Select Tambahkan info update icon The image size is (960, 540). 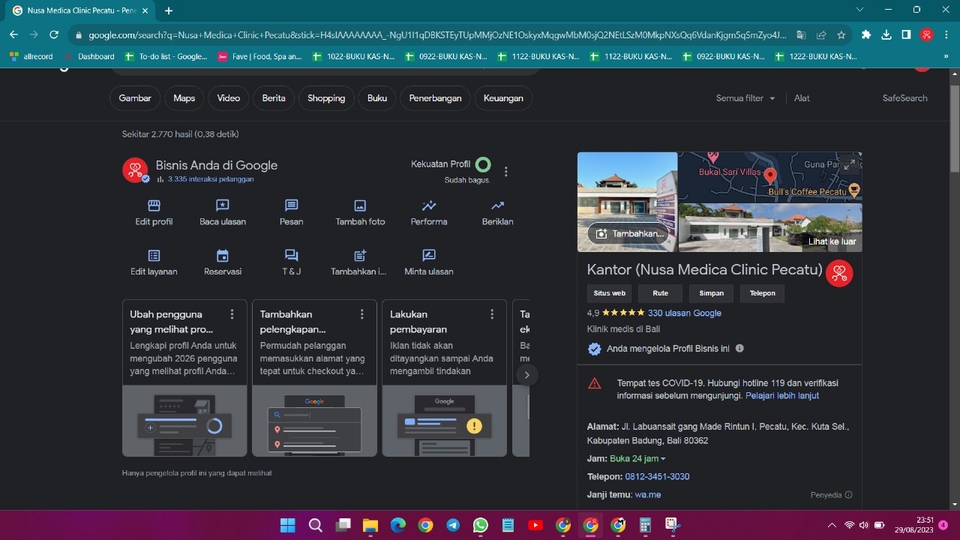(359, 262)
